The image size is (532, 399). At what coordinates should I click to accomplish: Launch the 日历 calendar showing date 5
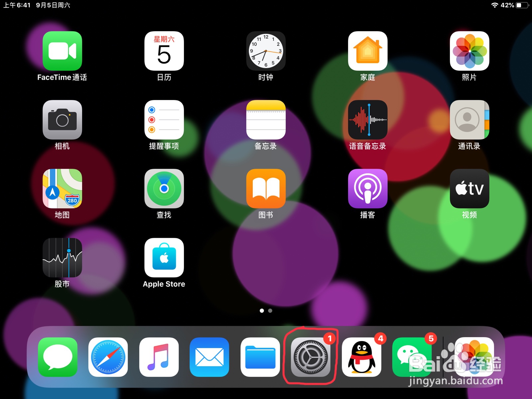click(x=164, y=51)
